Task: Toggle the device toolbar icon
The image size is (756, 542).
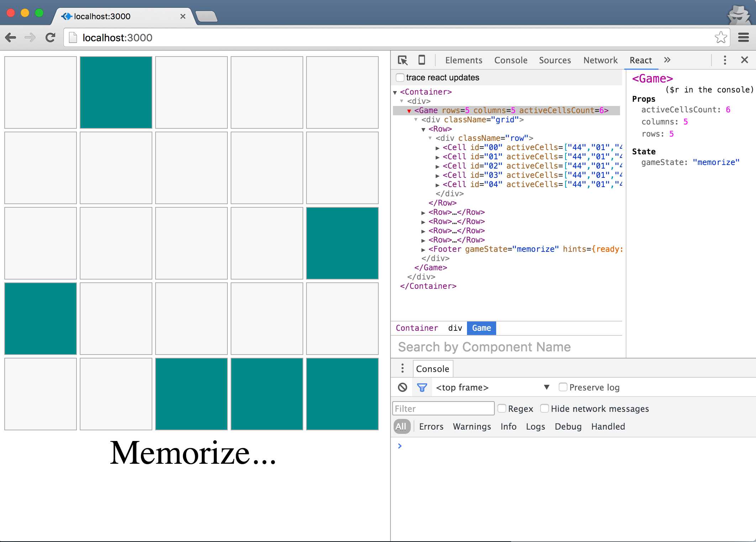Action: pos(421,60)
